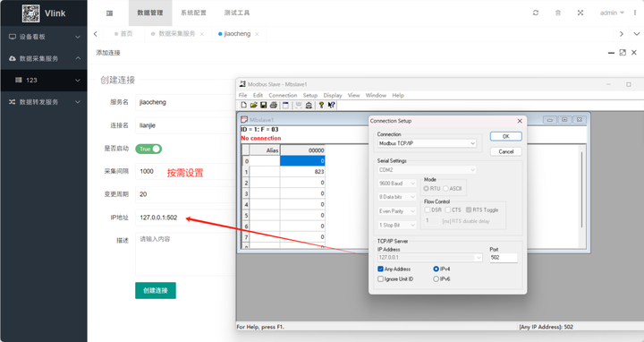Click the Open folder icon in Modbus Slave toolbar
The image size is (644, 342).
click(x=254, y=106)
